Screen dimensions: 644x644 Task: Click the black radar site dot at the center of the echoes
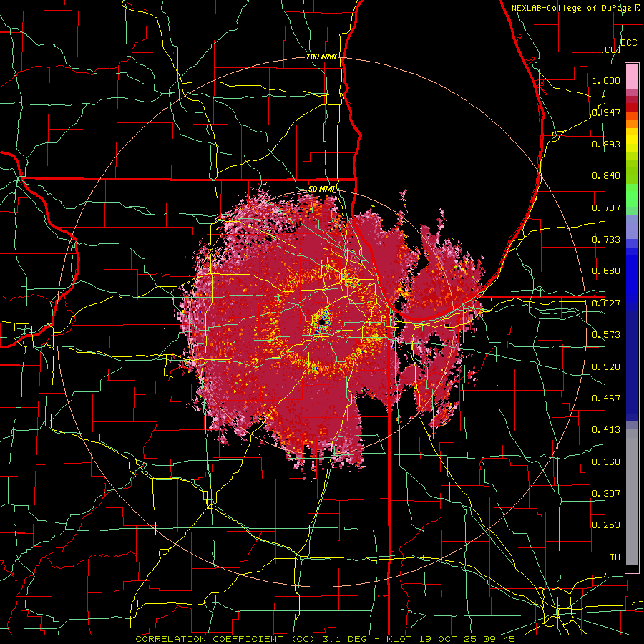click(x=322, y=323)
